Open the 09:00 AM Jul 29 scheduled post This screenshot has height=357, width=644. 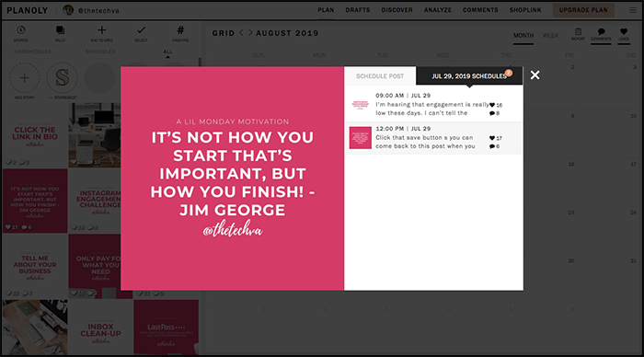click(x=433, y=105)
